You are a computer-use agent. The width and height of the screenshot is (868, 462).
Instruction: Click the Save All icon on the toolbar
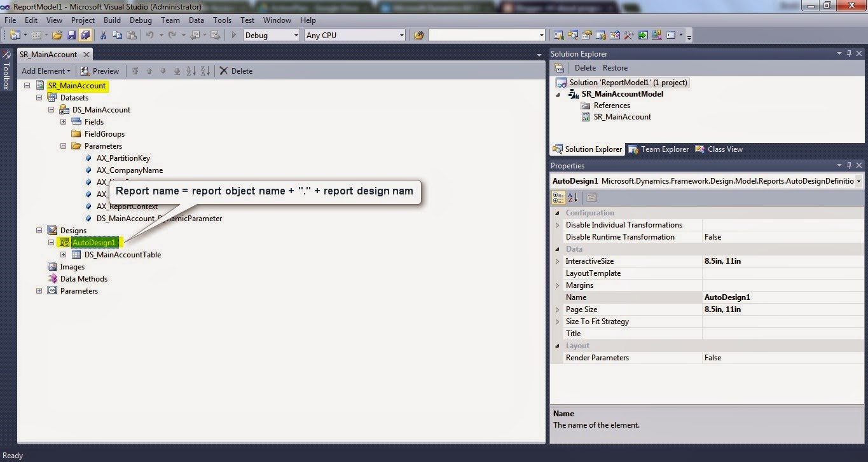point(85,35)
